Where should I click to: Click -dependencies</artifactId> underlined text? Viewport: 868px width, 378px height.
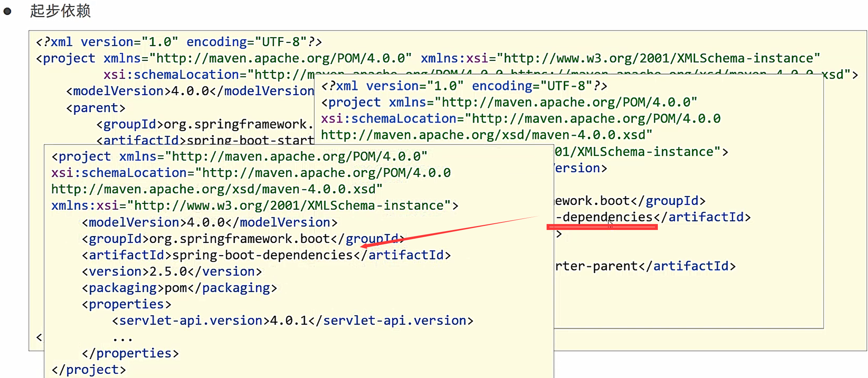(x=653, y=217)
